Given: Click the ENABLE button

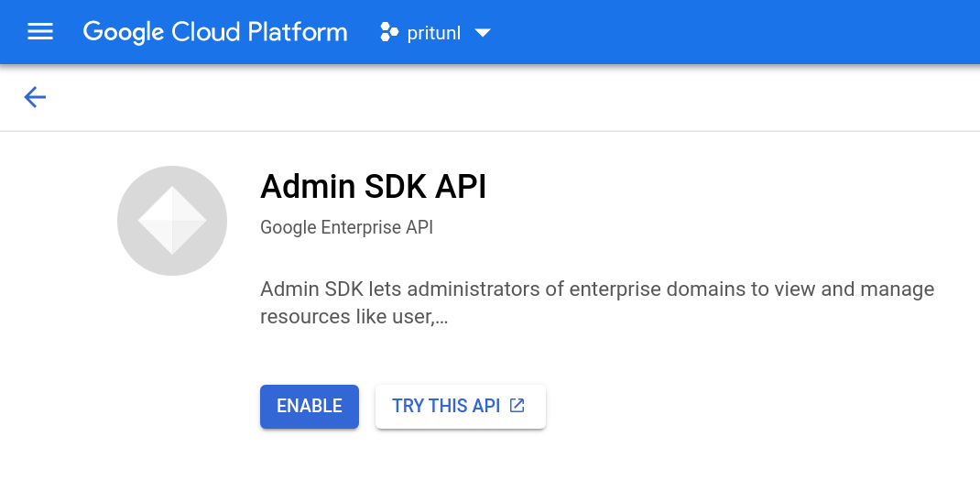Looking at the screenshot, I should (310, 407).
